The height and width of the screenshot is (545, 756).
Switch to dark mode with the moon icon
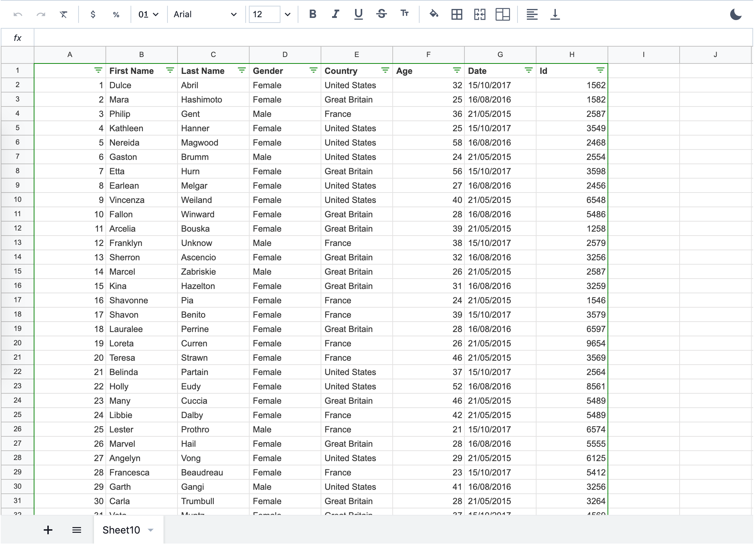tap(736, 14)
